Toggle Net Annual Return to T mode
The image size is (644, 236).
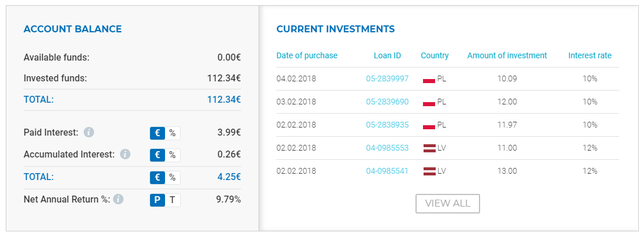coord(173,200)
